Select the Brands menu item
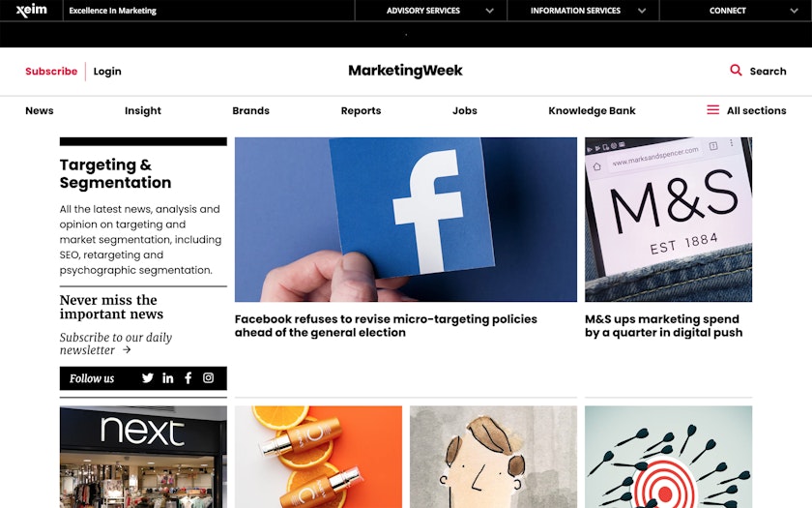812x508 pixels. pyautogui.click(x=250, y=110)
